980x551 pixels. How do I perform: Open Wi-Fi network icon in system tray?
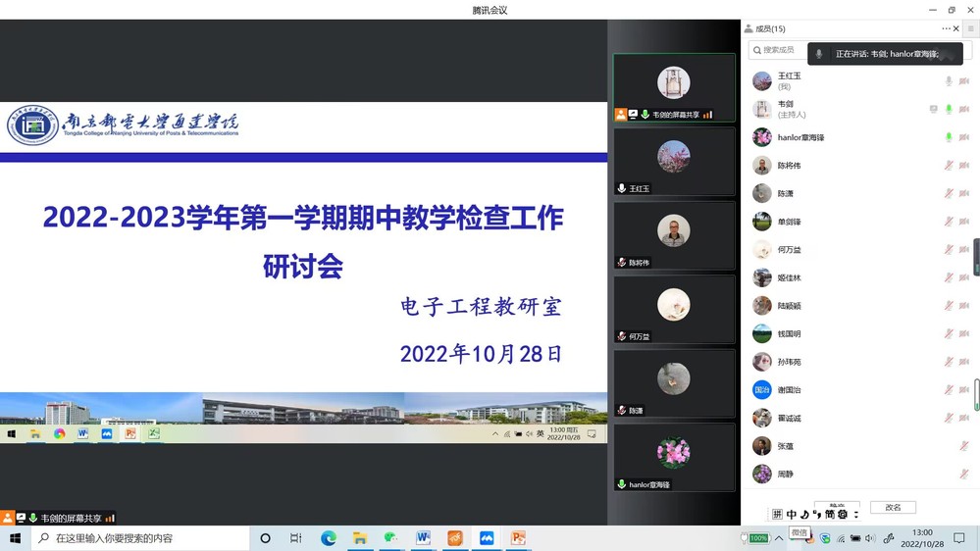coord(841,538)
